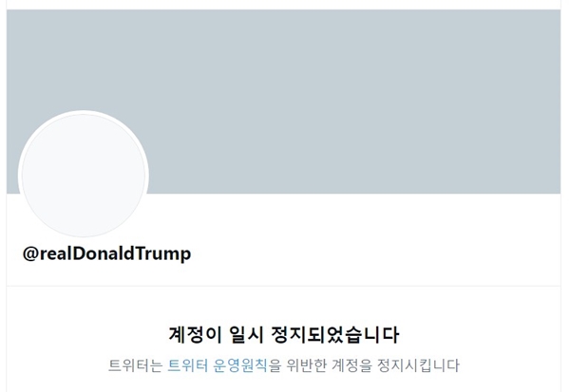
Task: Click the divider line under the handle
Action: 283,286
